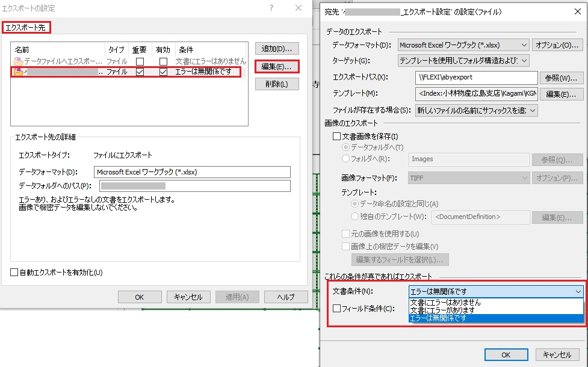Open data format オプション(O)... button
The width and height of the screenshot is (588, 367).
[x=557, y=45]
